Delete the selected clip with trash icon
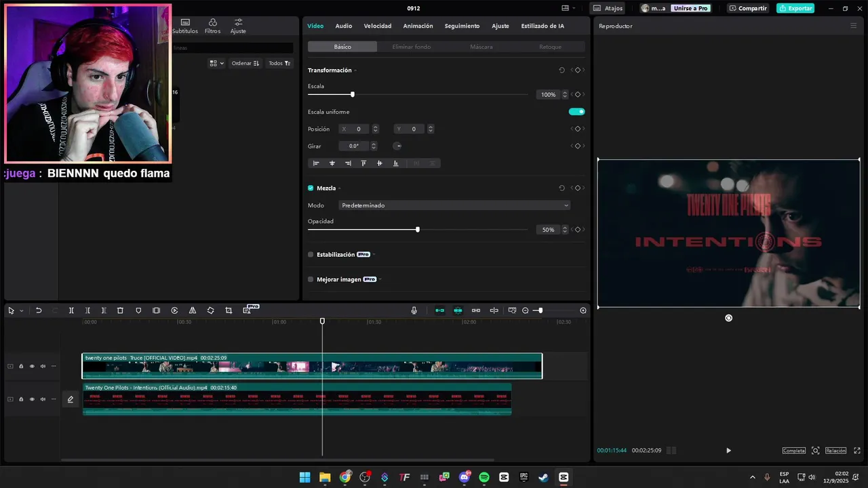 [120, 310]
